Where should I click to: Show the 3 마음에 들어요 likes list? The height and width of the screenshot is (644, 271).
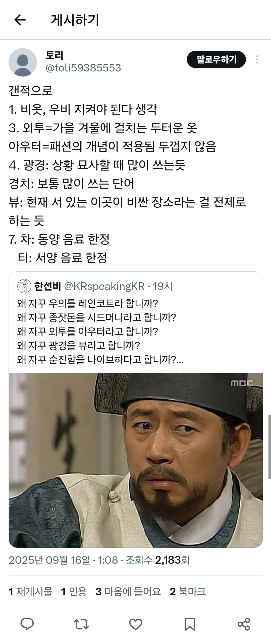point(128,592)
